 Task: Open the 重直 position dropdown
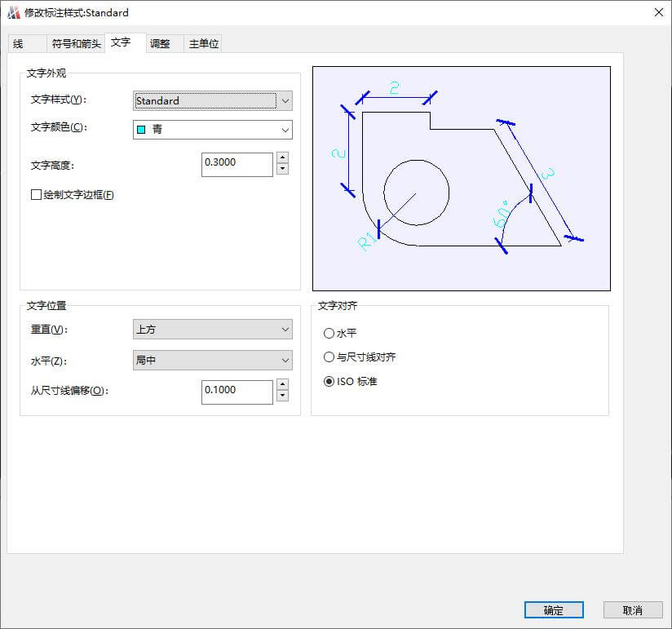285,329
